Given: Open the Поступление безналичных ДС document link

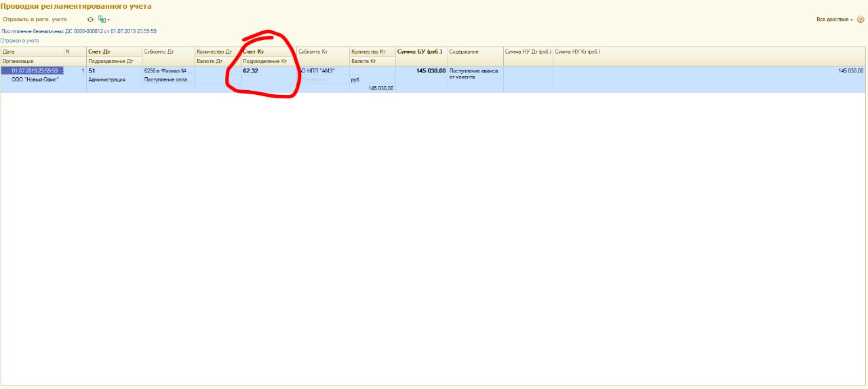Looking at the screenshot, I should [x=79, y=31].
